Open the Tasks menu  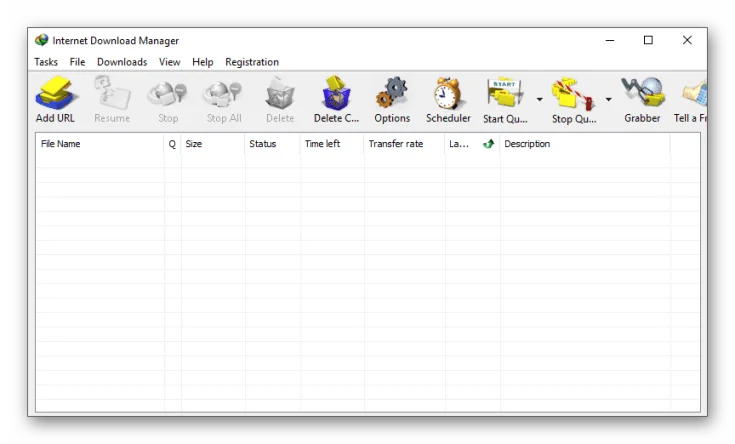click(46, 62)
